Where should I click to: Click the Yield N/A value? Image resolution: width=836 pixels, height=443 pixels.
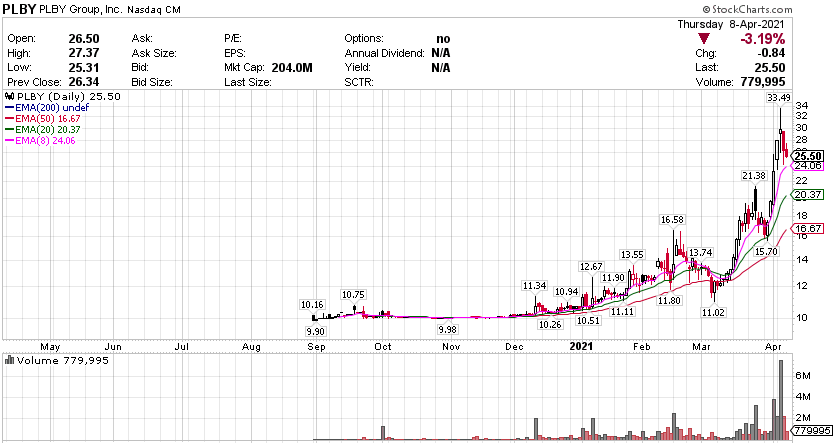pos(441,68)
